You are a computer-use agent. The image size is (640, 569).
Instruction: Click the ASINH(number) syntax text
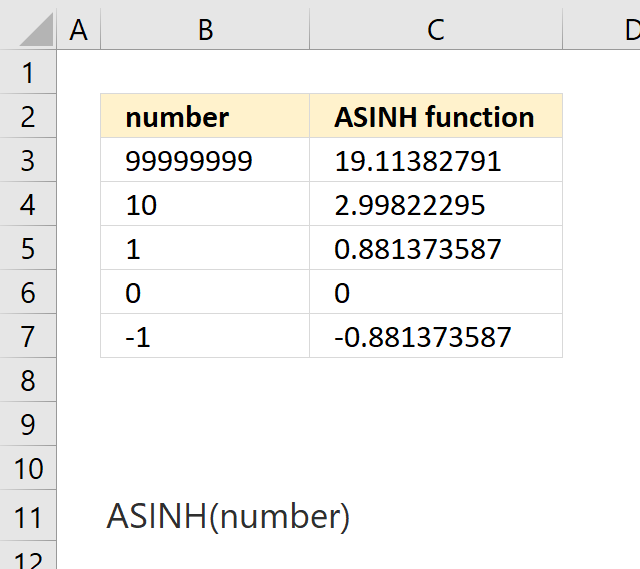point(228,516)
